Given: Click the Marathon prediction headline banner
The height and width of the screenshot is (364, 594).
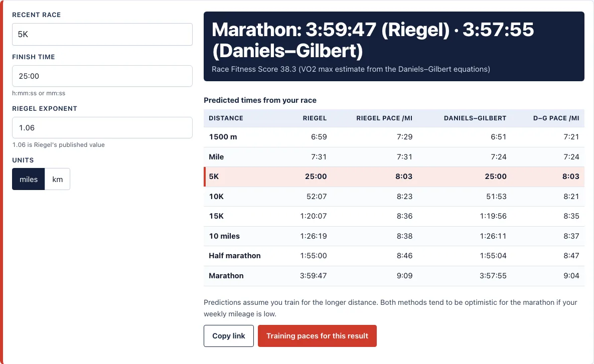Looking at the screenshot, I should click(394, 46).
